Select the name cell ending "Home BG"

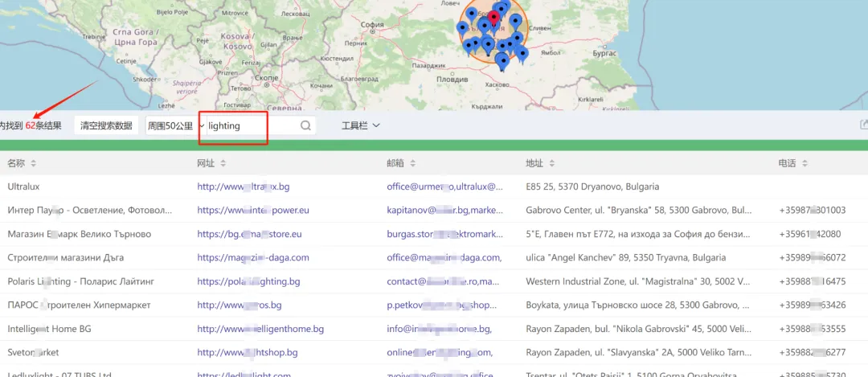click(x=49, y=329)
